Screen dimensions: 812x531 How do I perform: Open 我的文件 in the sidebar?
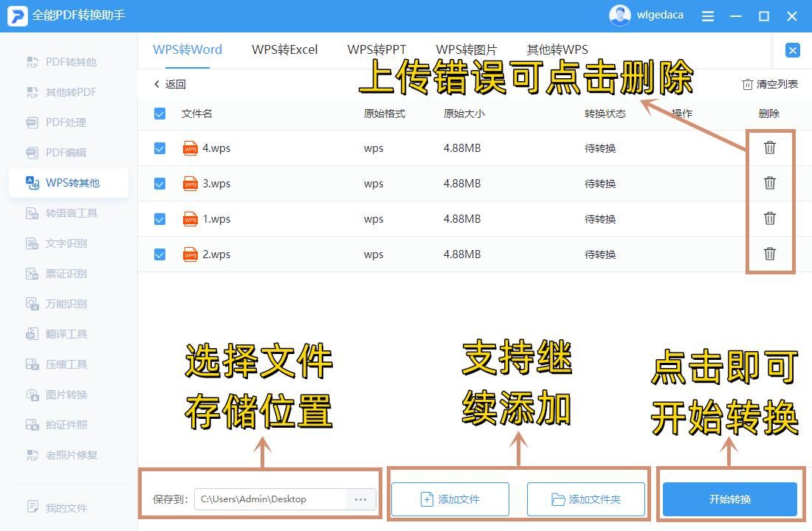69,507
